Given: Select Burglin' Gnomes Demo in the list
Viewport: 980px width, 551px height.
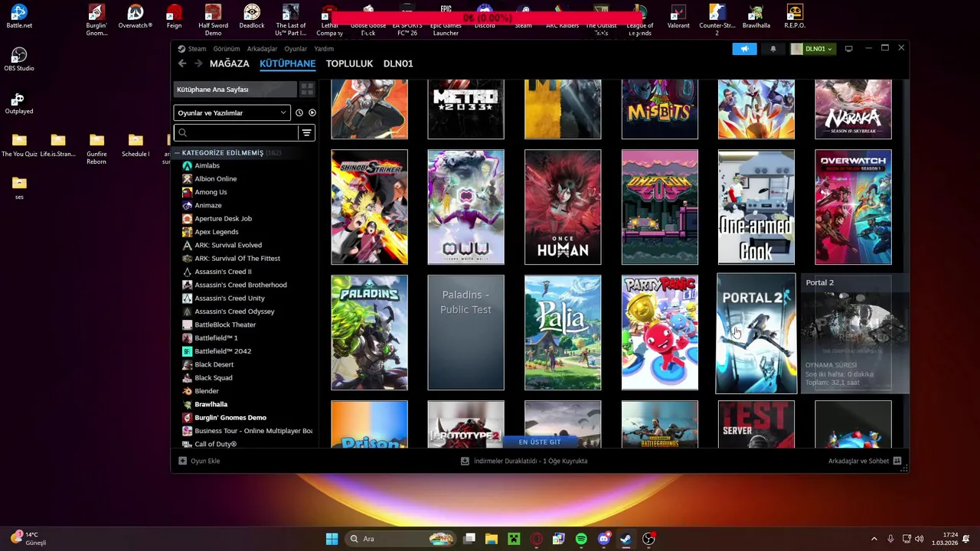Looking at the screenshot, I should (230, 418).
